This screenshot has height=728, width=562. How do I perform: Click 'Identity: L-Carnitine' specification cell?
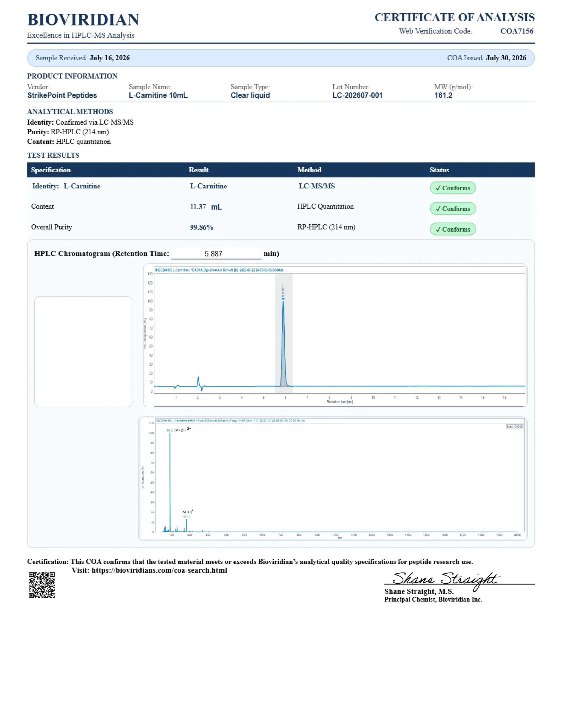pyautogui.click(x=66, y=186)
